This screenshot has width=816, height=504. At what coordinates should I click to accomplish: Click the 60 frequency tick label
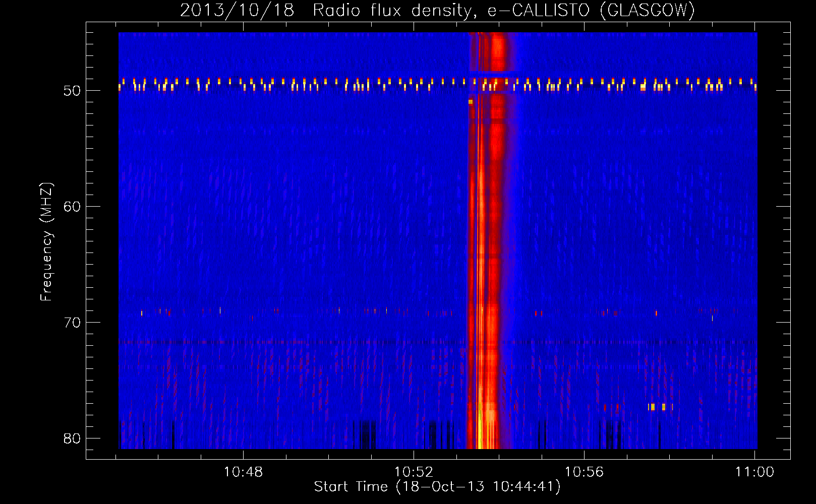coord(72,207)
